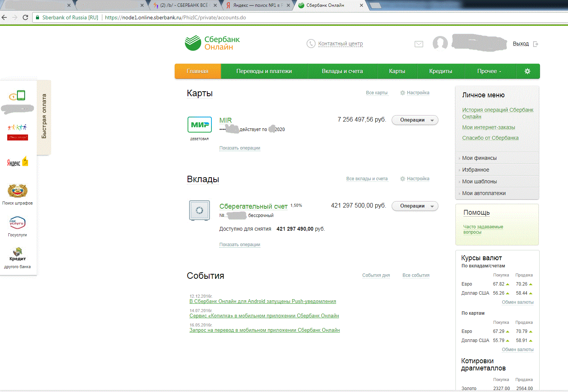Open Поиск штрафов emblem icon
The width and height of the screenshot is (568, 392).
click(x=17, y=191)
